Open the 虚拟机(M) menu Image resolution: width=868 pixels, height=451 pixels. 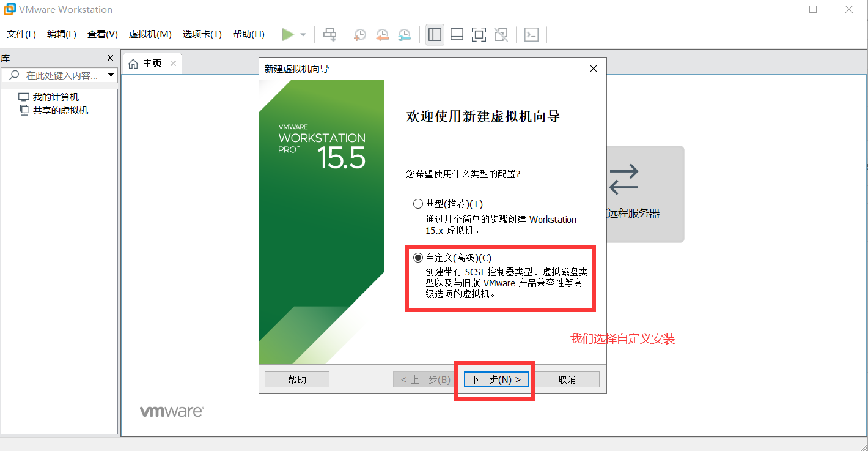point(150,34)
